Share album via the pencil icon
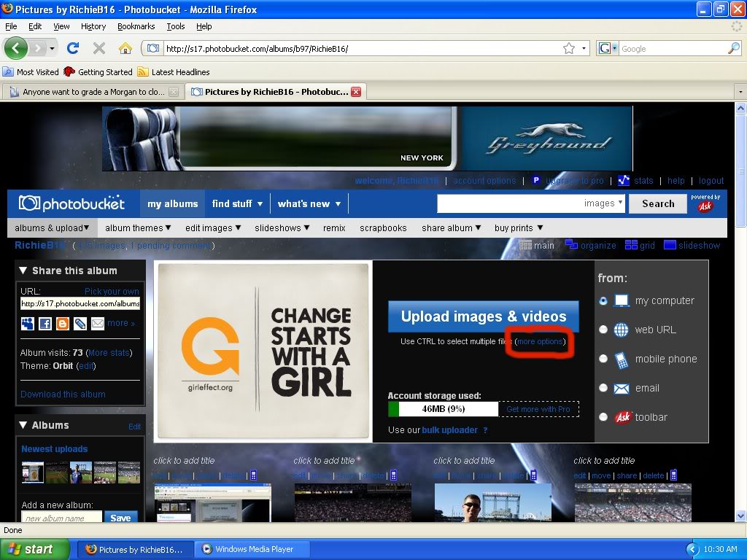This screenshot has height=560, width=747. (x=80, y=324)
